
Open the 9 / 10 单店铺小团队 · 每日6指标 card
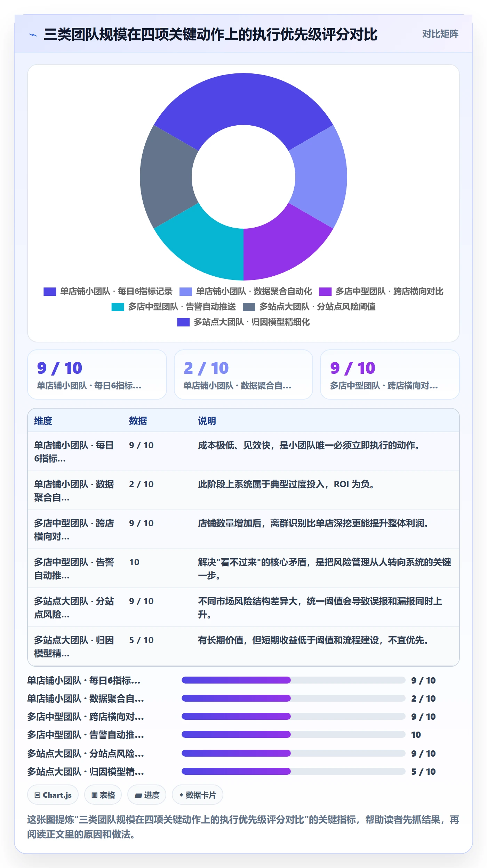97,374
